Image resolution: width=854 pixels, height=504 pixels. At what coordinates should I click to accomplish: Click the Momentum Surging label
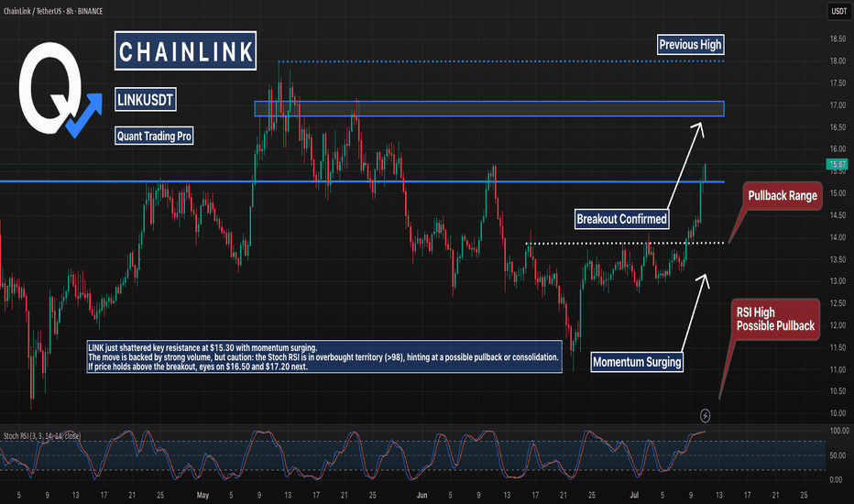pyautogui.click(x=637, y=362)
